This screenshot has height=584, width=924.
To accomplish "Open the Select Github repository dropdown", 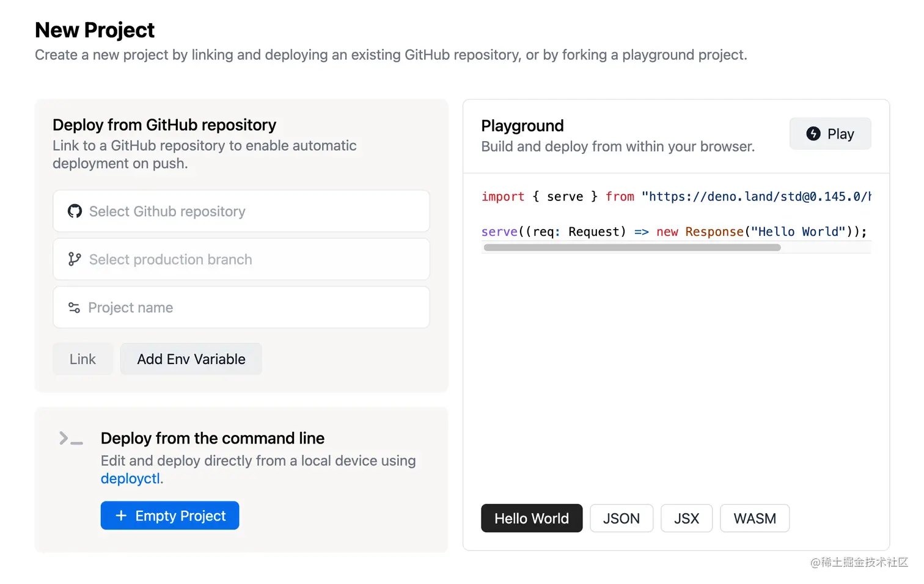I will [241, 211].
